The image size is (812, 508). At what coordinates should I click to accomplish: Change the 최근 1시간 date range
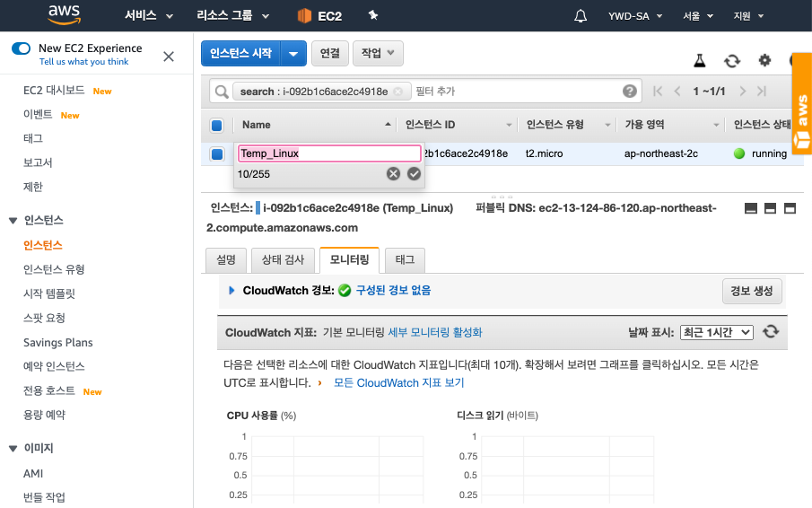[717, 332]
